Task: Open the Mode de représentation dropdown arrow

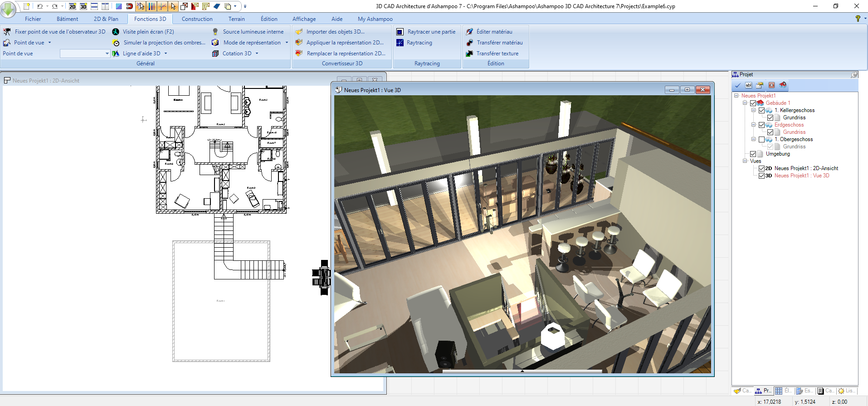Action: [x=287, y=43]
